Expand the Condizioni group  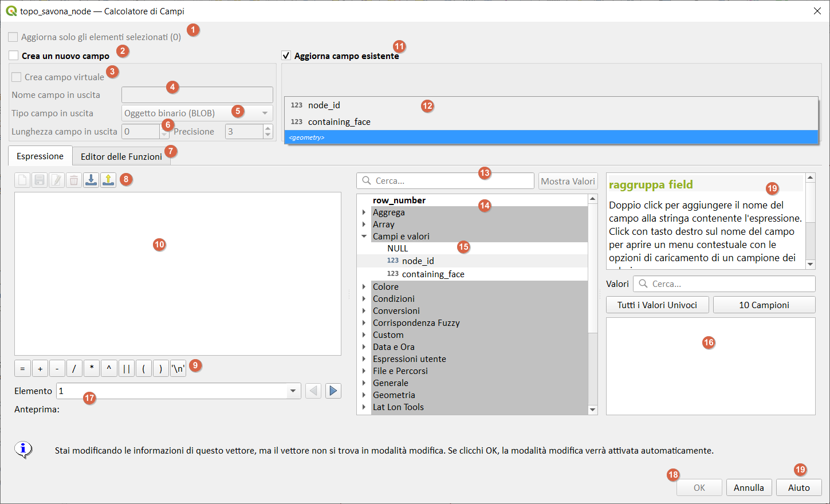364,299
